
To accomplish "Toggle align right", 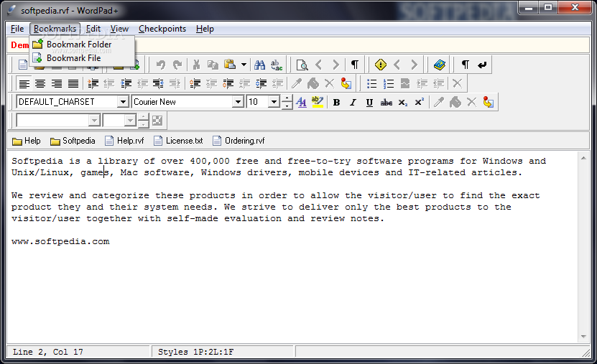I will point(57,84).
